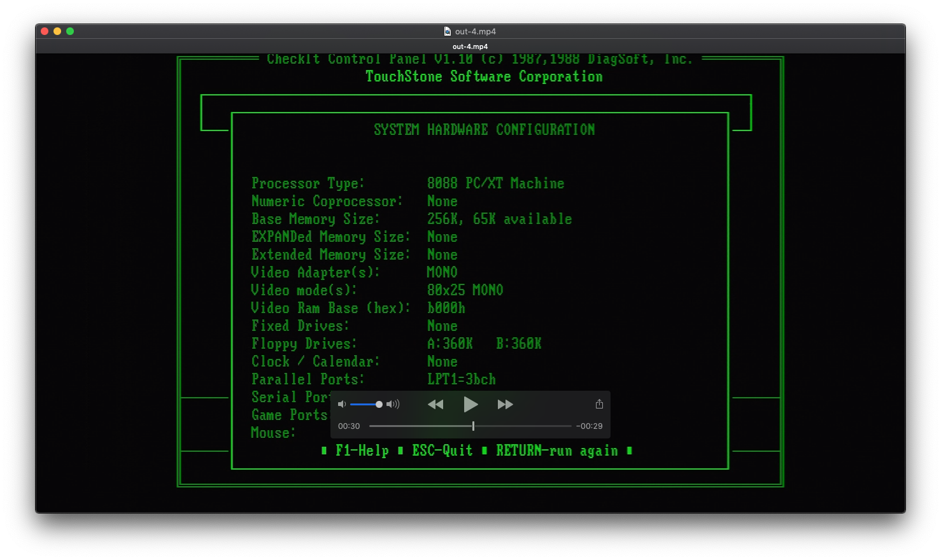Click None in the Fixed Drives row
Screen dimensions: 941x560
(x=442, y=326)
